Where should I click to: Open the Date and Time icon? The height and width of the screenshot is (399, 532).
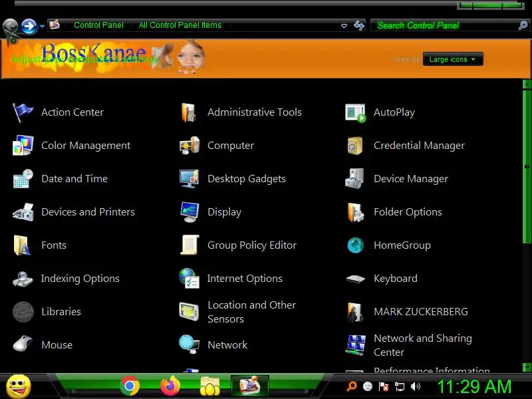23,178
